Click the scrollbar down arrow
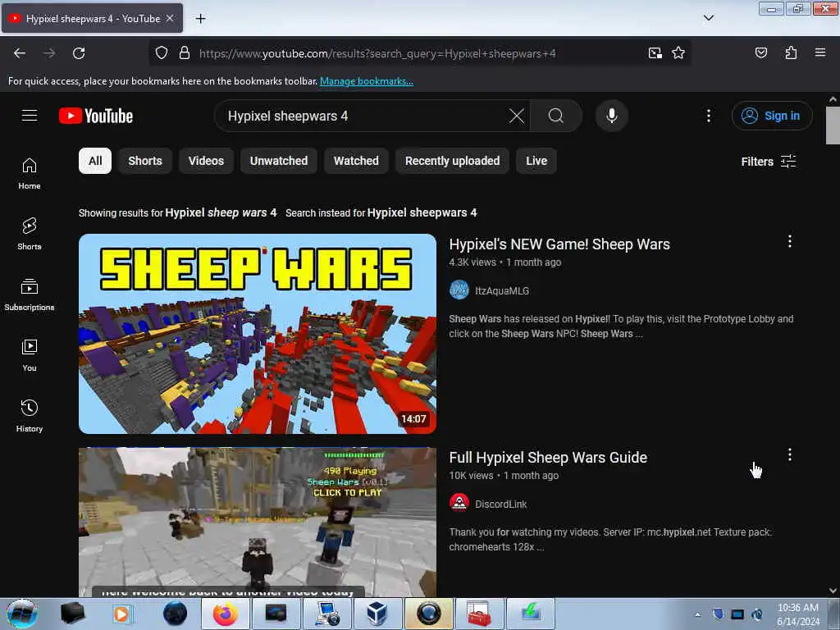This screenshot has width=840, height=630. coord(833,591)
